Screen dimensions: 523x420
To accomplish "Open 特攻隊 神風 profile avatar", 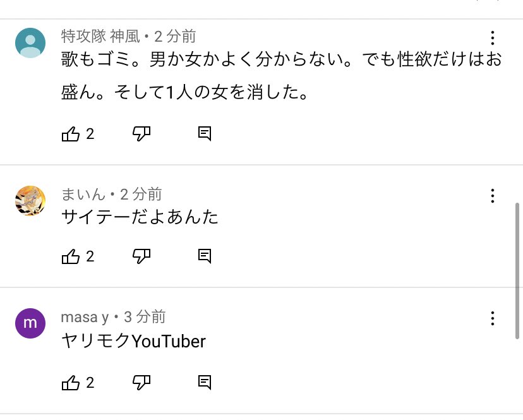I will (x=30, y=43).
